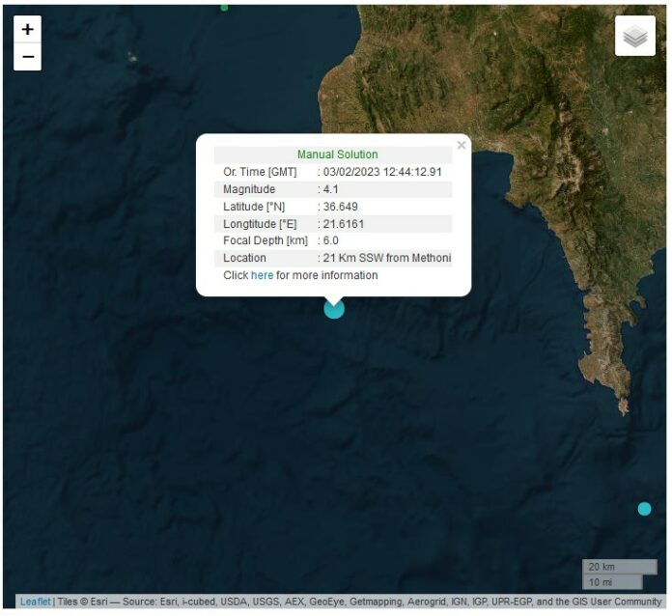Open the map layers control
The width and height of the screenshot is (672, 616).
coord(634,36)
